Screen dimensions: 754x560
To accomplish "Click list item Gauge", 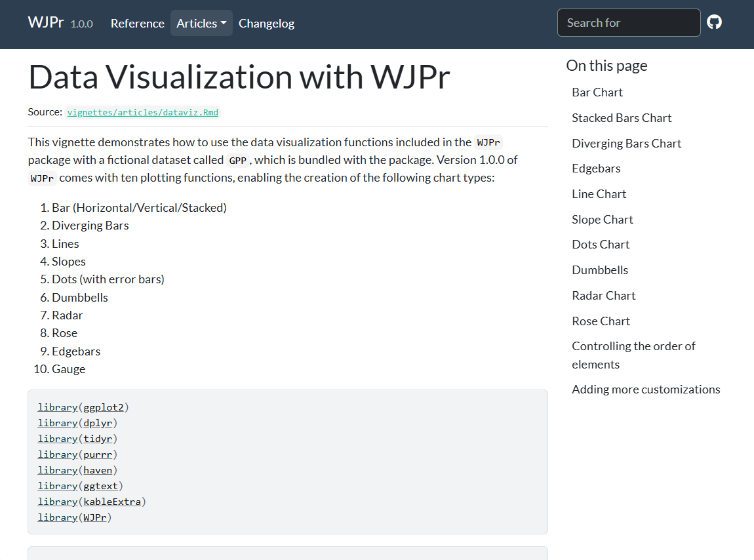I will tap(69, 369).
